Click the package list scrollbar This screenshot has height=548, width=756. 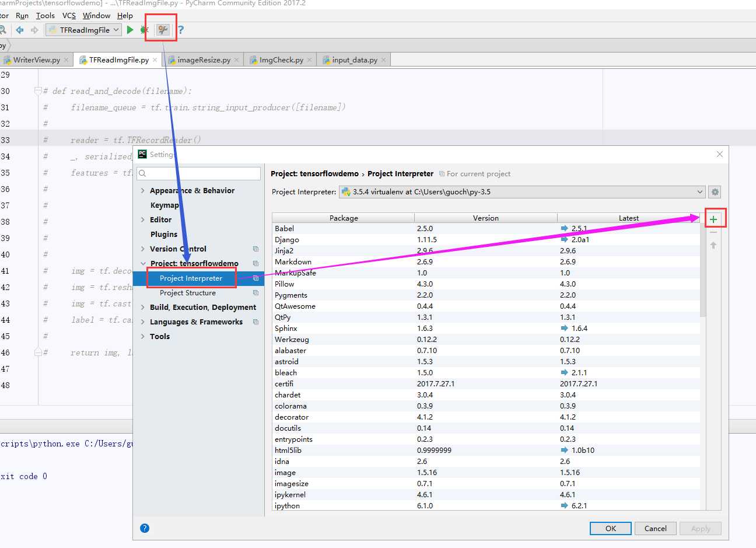click(703, 270)
